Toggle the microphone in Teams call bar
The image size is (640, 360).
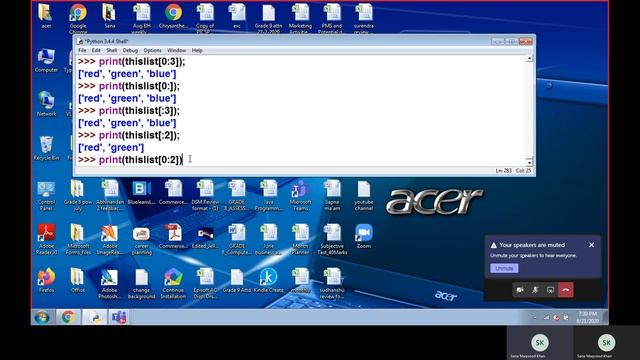(x=535, y=290)
